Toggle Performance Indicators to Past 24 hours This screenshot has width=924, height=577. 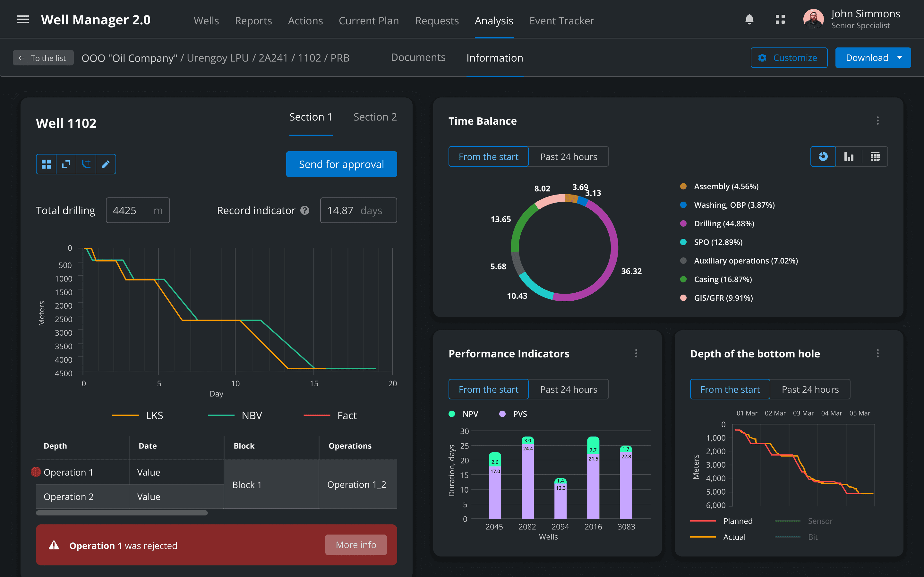(568, 389)
